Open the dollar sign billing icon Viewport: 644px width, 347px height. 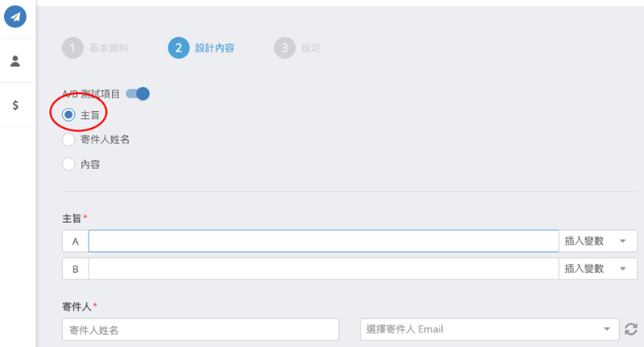(15, 105)
